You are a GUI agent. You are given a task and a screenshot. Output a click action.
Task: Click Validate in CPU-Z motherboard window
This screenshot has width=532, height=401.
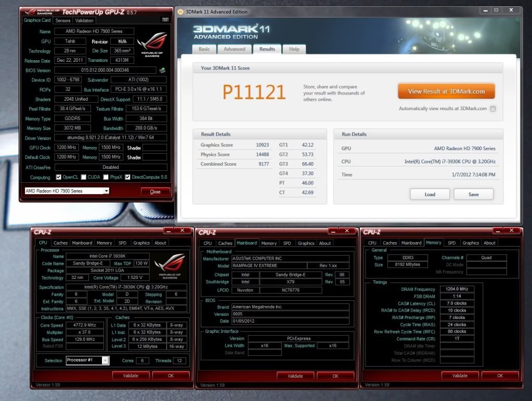[x=295, y=376]
